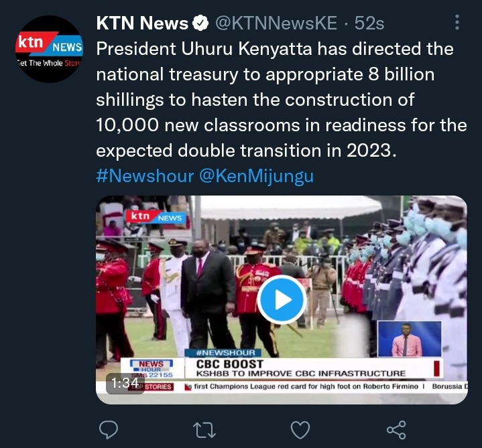Open the three-dot more options menu
This screenshot has width=482, height=448.
pos(457,22)
